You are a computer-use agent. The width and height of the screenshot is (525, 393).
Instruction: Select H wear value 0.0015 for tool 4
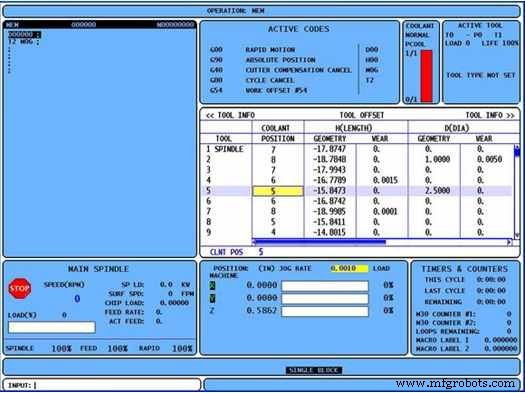coord(385,180)
